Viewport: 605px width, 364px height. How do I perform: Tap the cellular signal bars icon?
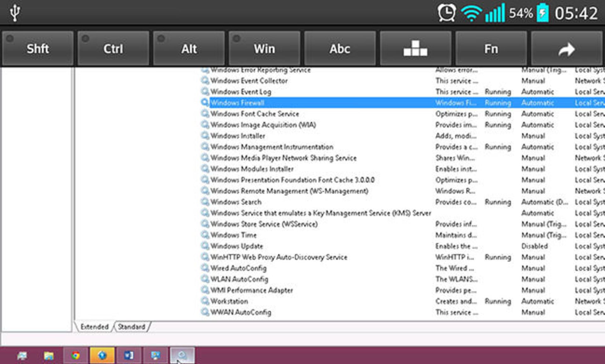495,13
